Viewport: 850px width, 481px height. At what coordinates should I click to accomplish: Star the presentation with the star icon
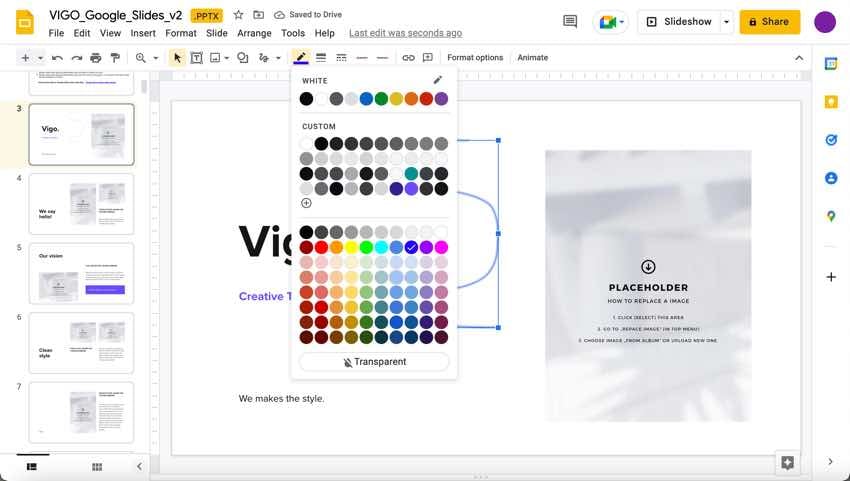click(238, 15)
